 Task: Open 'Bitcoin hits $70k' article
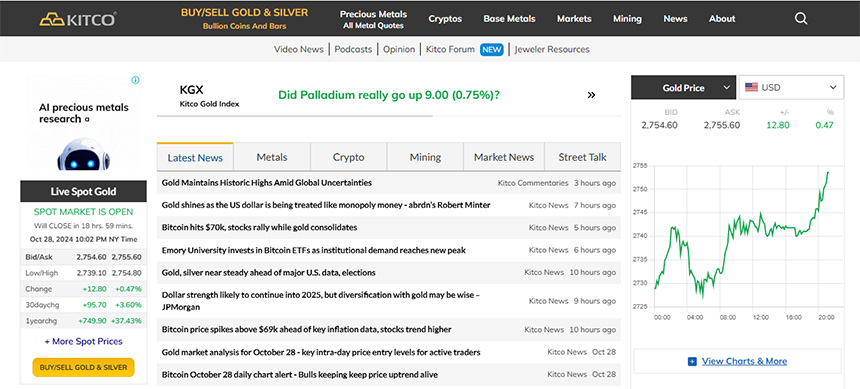259,227
